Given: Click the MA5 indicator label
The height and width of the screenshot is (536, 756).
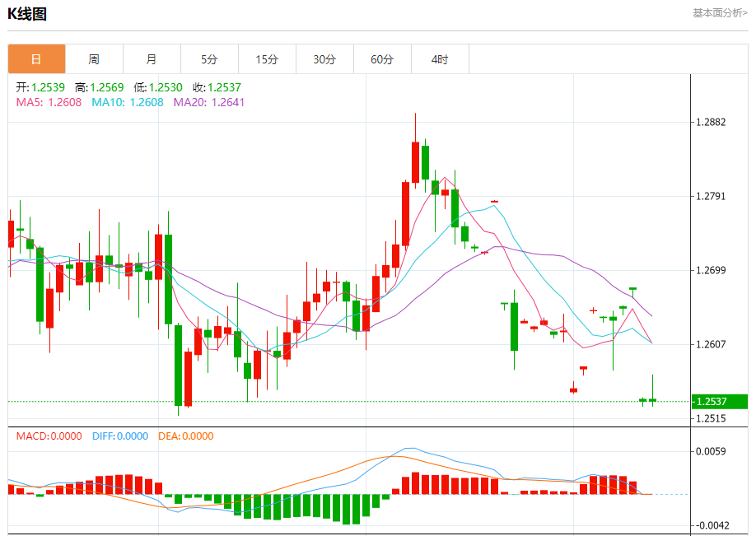Looking at the screenshot, I should pos(49,102).
